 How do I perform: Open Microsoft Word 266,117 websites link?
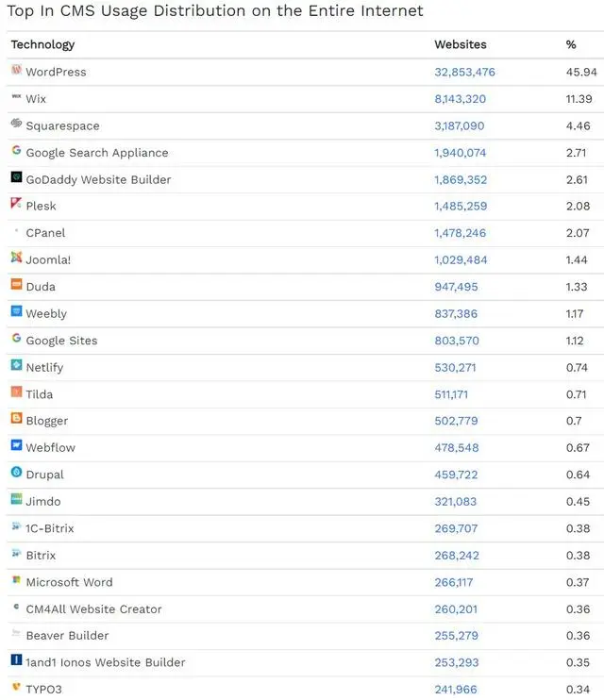click(454, 582)
